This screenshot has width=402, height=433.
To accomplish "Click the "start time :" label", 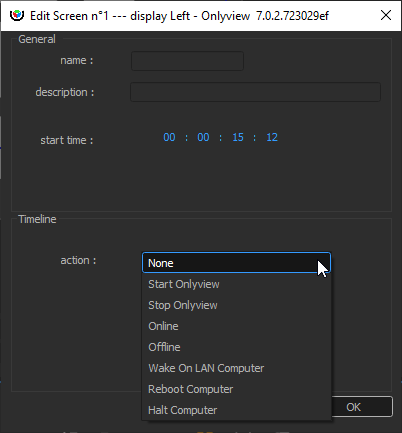I will click(x=67, y=140).
